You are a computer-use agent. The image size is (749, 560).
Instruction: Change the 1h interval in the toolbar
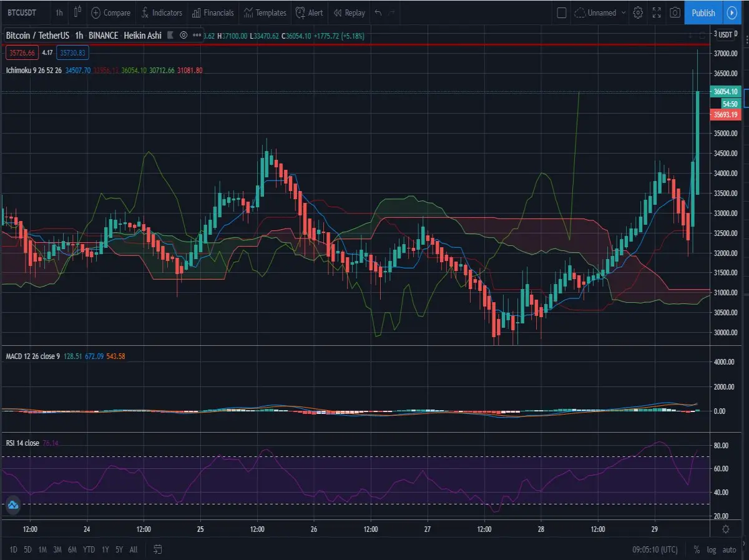pos(59,12)
